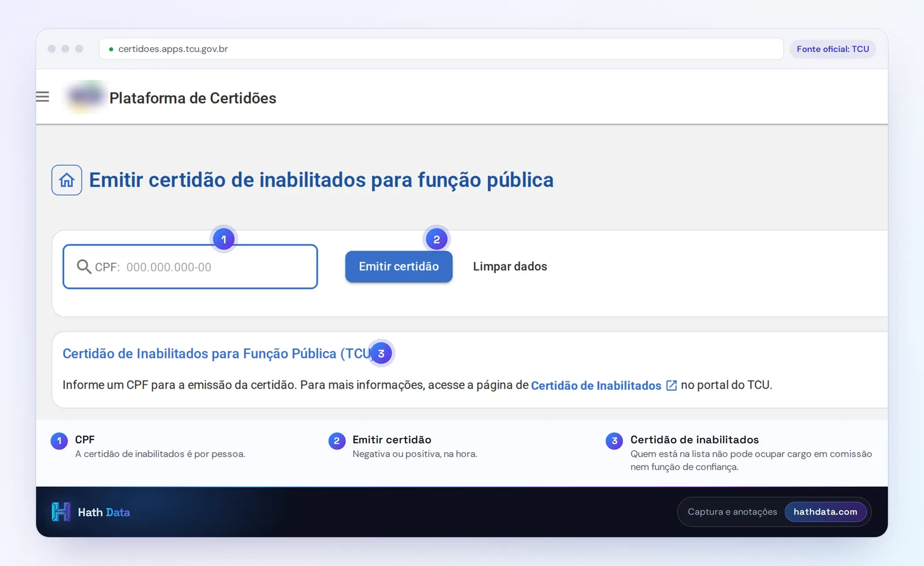Click the green secure dot in address bar
Screen dimensions: 924x566
(111, 49)
